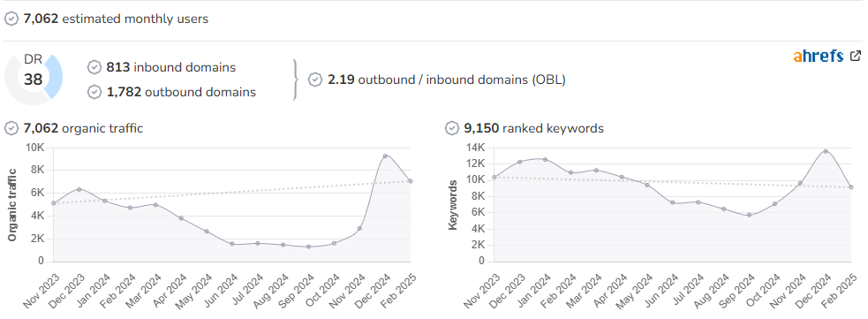Click the check icon next to 7,062 organic traffic
Viewport: 868px width, 319px height.
(x=11, y=128)
